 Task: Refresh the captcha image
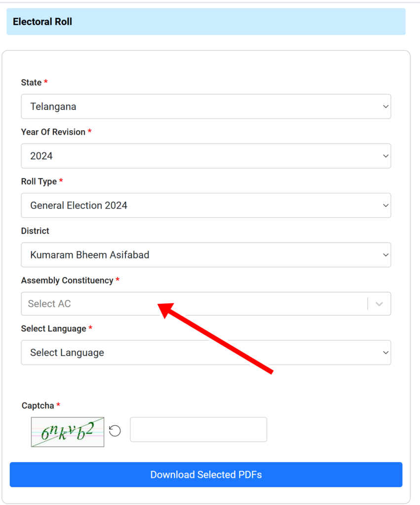tap(115, 431)
